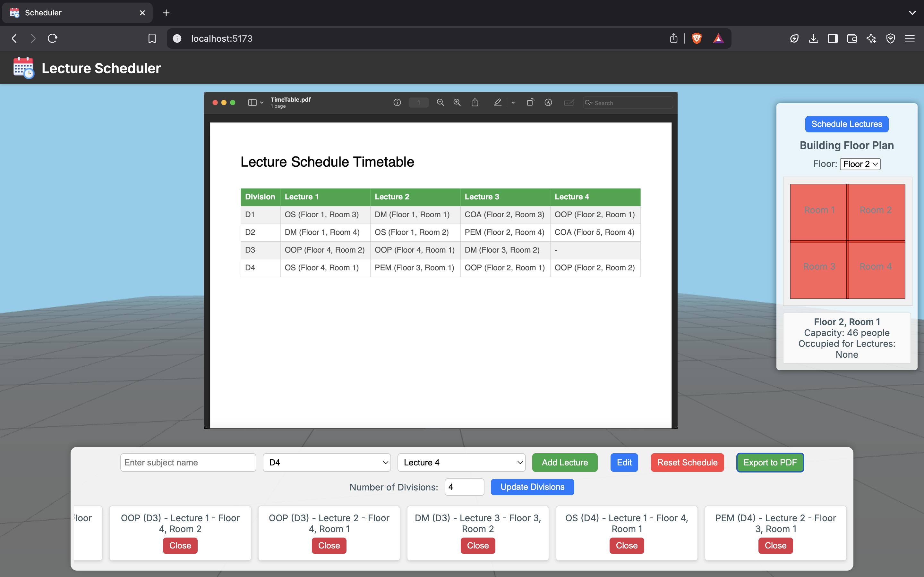Click the Reset Schedule button
This screenshot has height=577, width=924.
(x=687, y=463)
